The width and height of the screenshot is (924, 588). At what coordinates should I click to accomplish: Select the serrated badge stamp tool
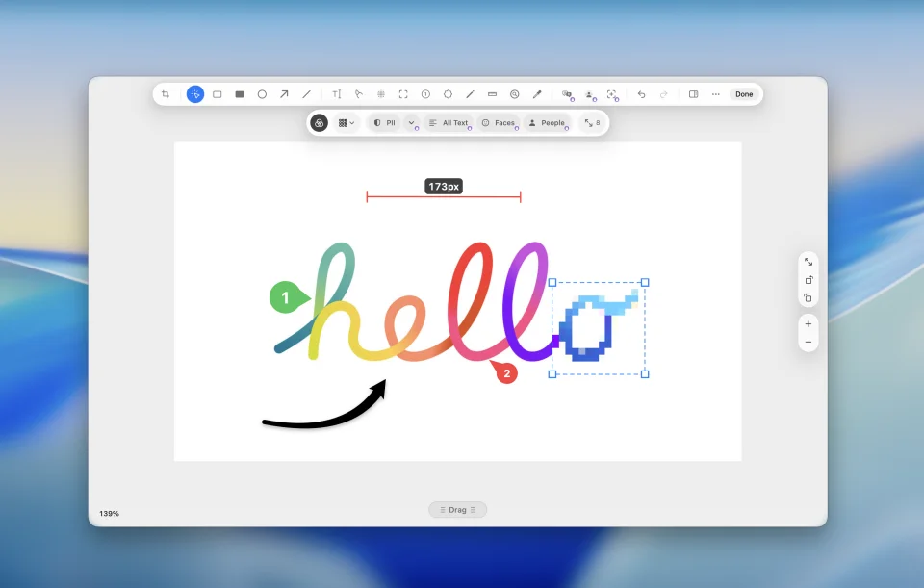[448, 94]
